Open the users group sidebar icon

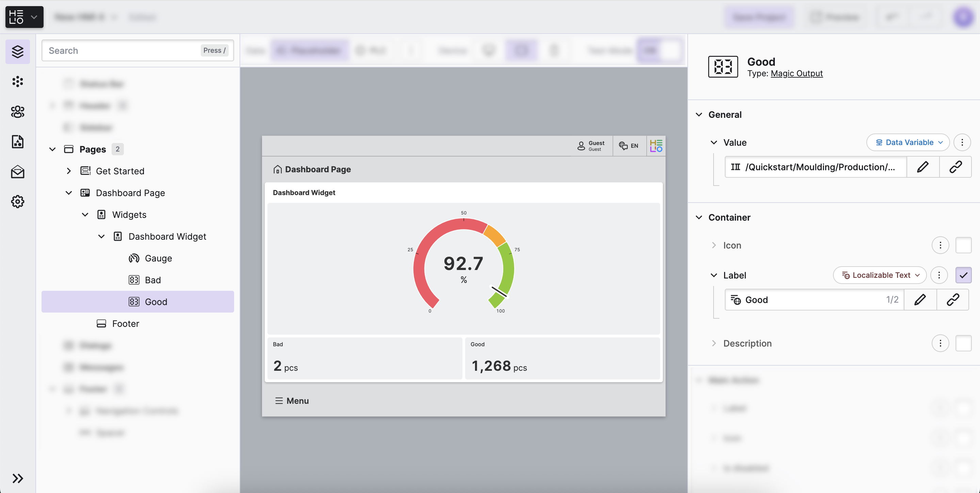17,112
